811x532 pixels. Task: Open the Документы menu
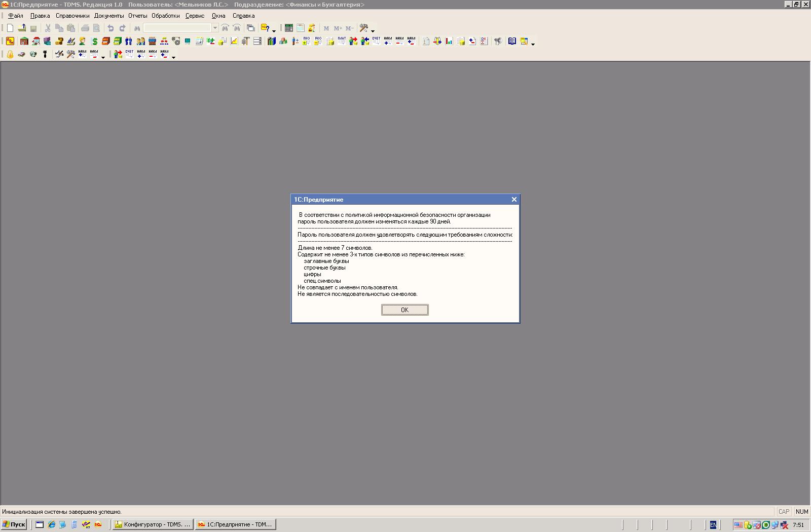[109, 16]
